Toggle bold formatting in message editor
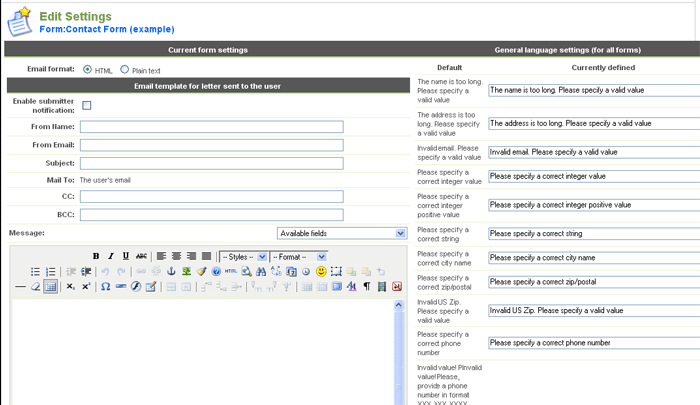The image size is (700, 405). pyautogui.click(x=96, y=256)
